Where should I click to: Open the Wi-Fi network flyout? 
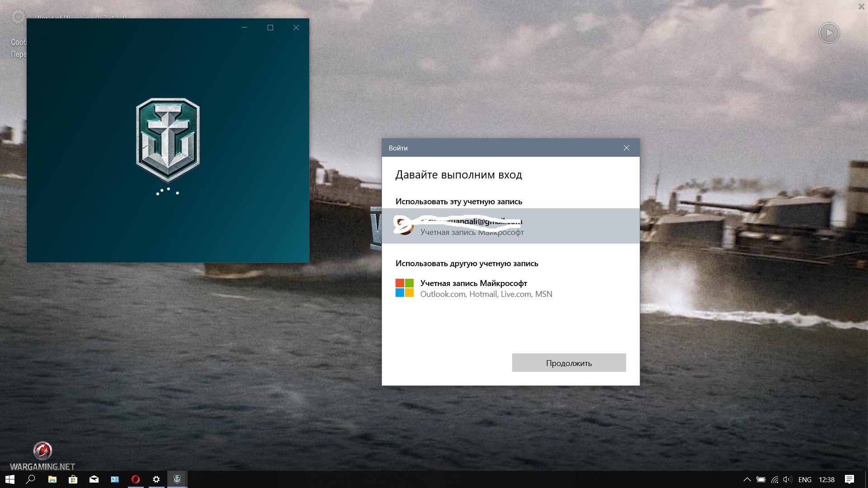click(x=774, y=479)
